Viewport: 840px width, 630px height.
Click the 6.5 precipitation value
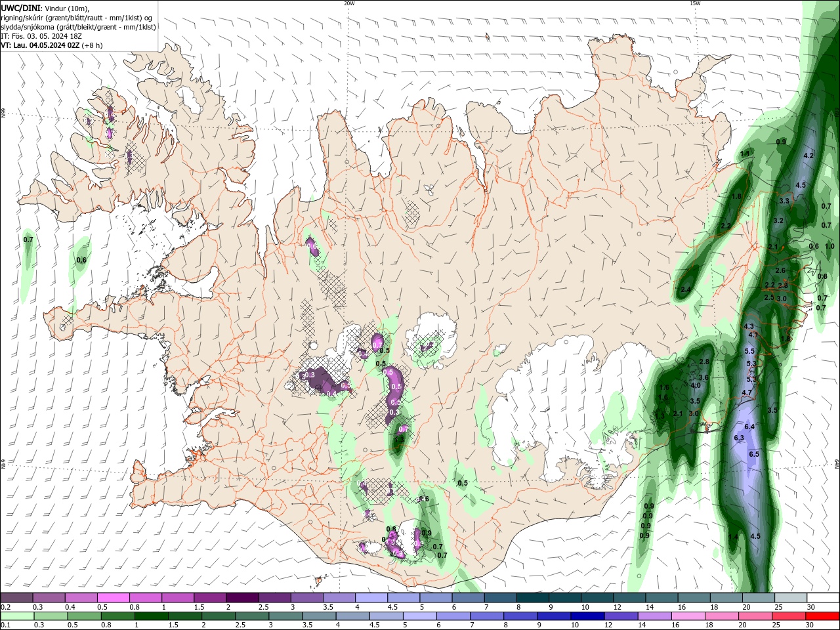[754, 454]
